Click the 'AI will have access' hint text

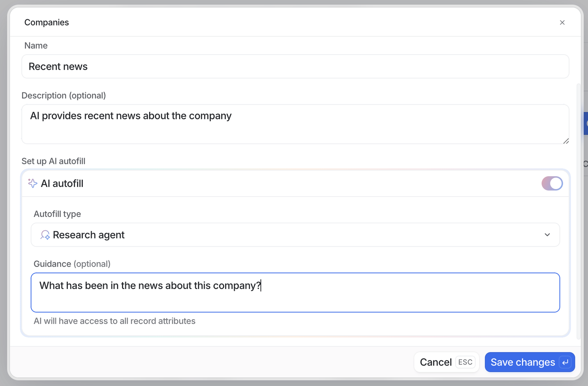(114, 321)
